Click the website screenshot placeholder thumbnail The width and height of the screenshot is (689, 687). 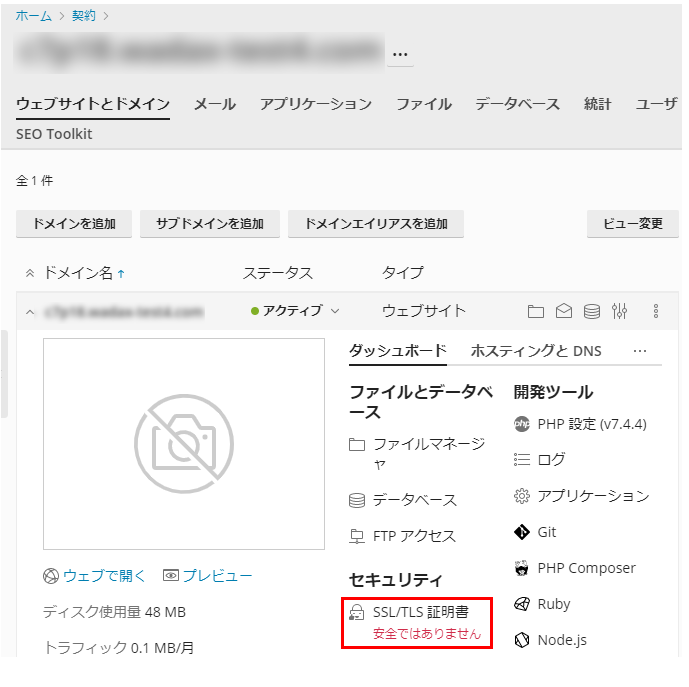[x=184, y=444]
